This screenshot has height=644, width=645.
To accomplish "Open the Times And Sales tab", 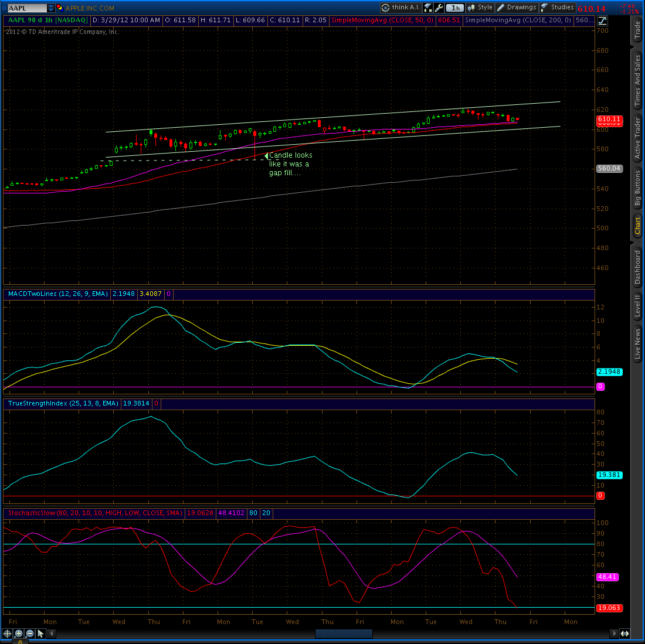I will pos(637,80).
